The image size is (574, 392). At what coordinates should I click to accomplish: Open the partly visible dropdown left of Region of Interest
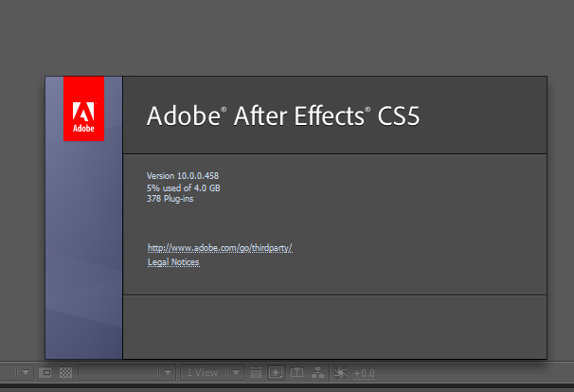(x=17, y=373)
